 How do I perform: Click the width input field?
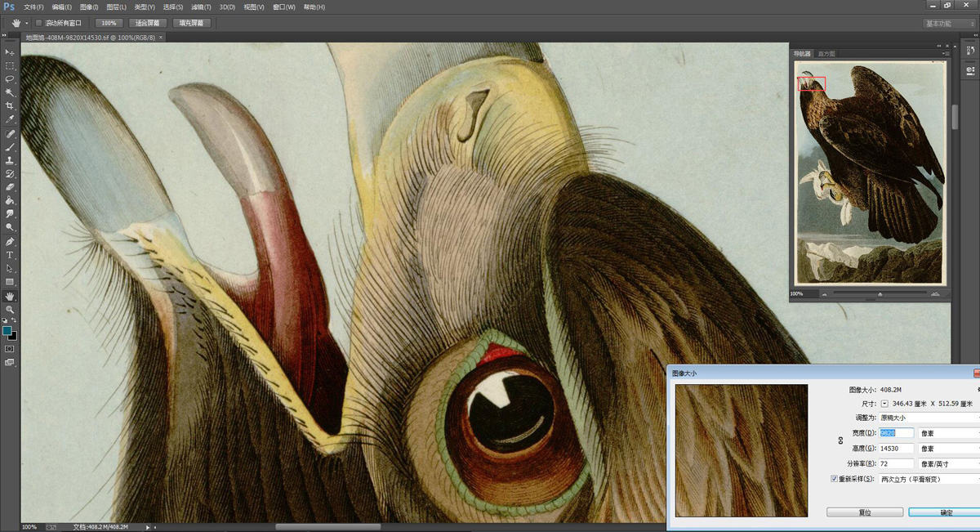point(897,433)
